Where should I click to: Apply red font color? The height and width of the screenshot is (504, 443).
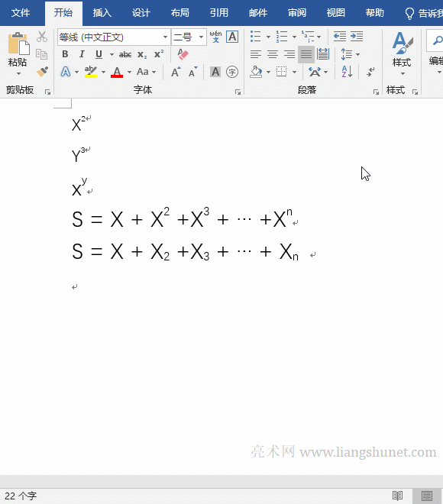click(x=117, y=72)
